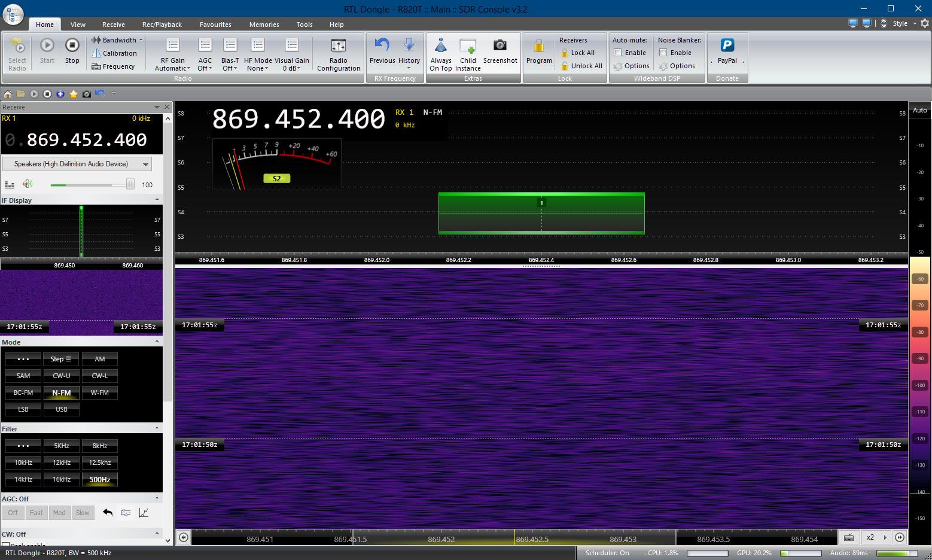Open the Child Instance tool
Viewport: 932px width, 560px height.
click(x=468, y=53)
